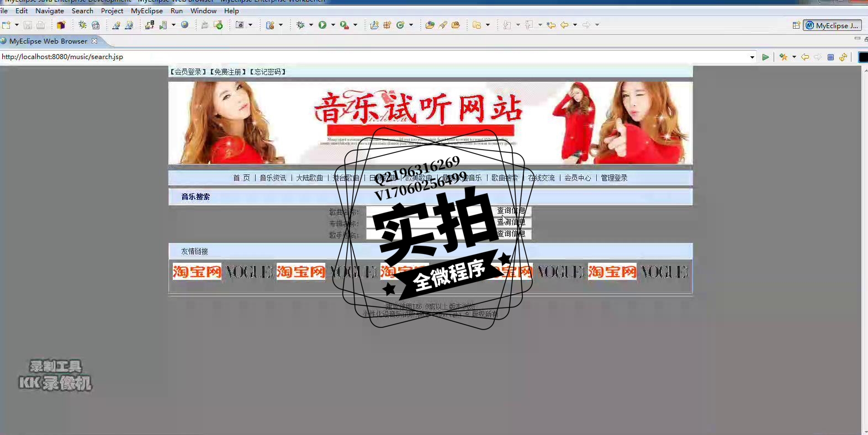
Task: Click the screenshot camera toolbar icon
Action: (240, 25)
